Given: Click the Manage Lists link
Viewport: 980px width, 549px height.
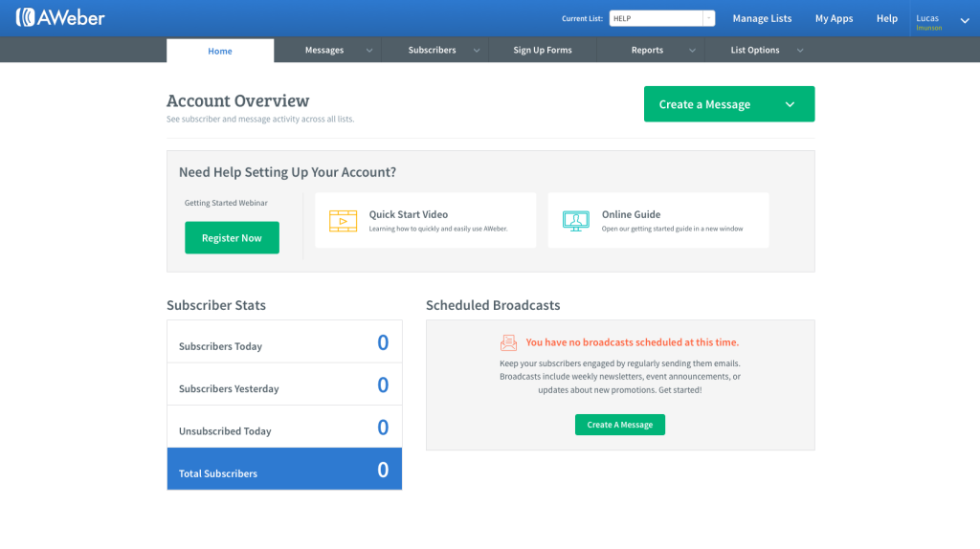Looking at the screenshot, I should point(762,18).
